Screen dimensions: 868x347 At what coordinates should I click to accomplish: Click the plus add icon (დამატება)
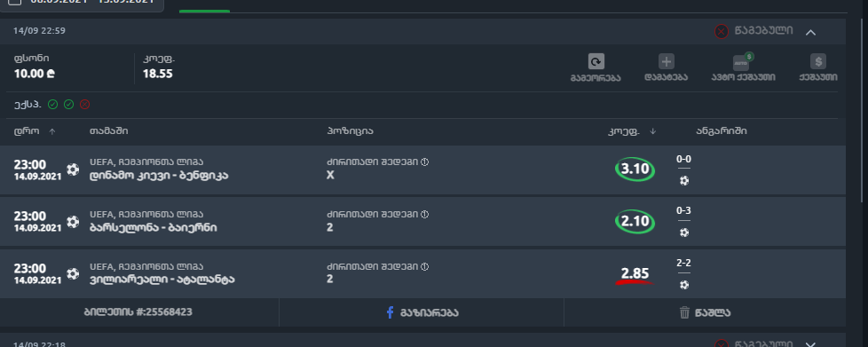tap(666, 61)
